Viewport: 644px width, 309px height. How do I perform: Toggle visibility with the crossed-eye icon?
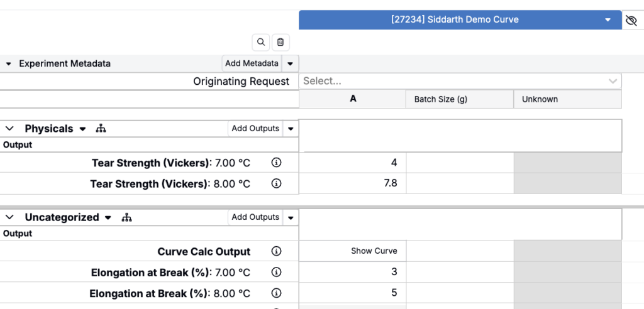631,20
